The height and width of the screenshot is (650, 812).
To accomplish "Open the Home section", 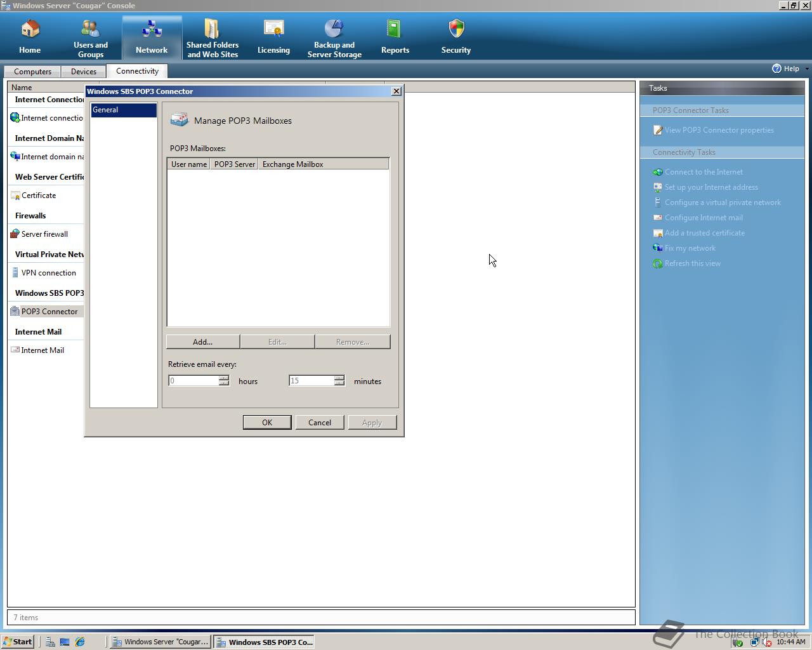I will tap(30, 37).
